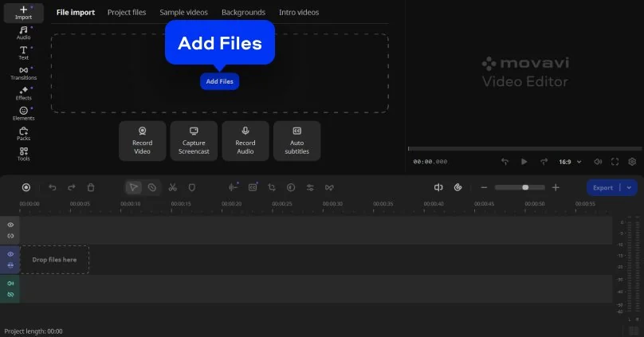Select the Text tool in sidebar

coord(23,53)
